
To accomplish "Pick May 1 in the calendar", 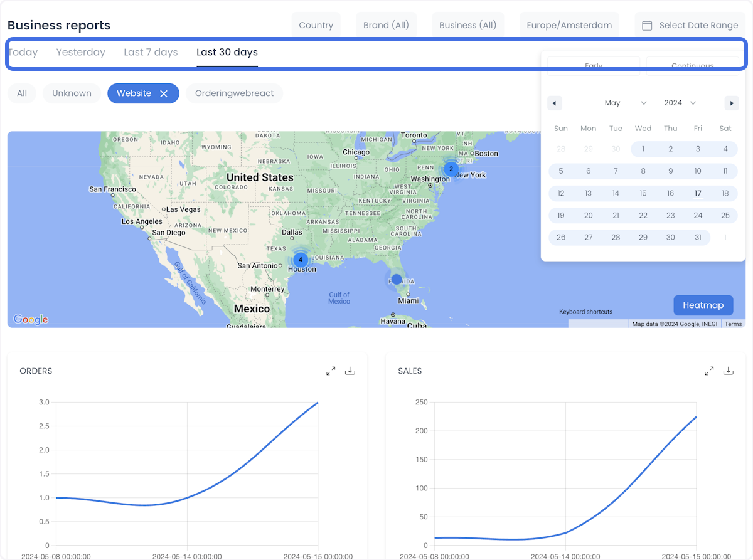I will [643, 149].
